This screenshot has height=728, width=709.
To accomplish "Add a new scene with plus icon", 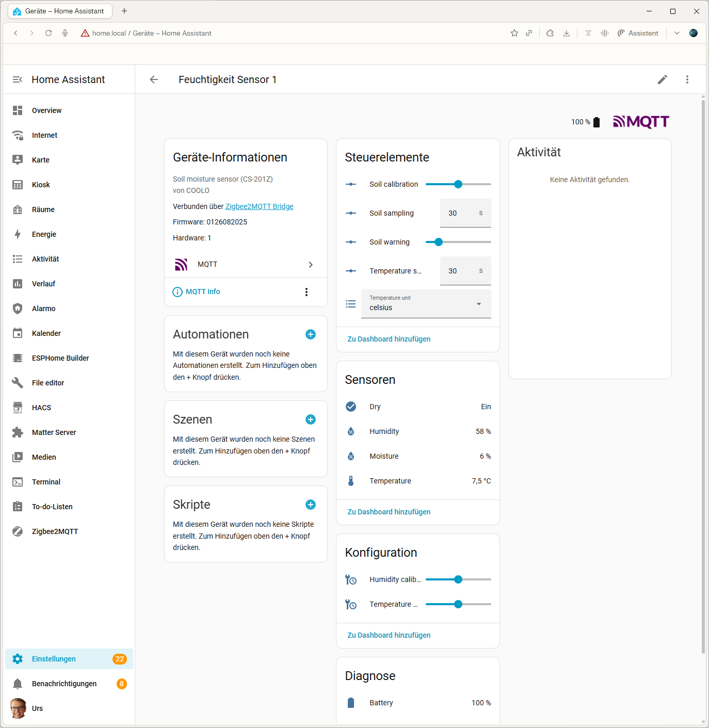I will (x=311, y=419).
